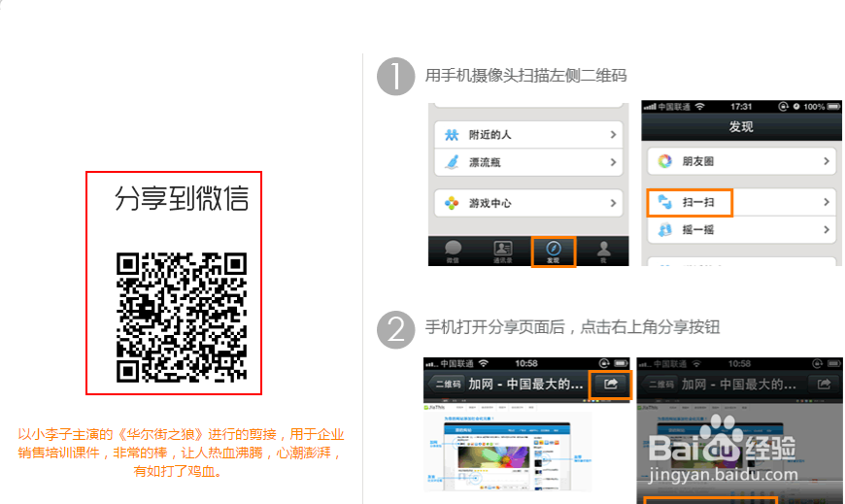The width and height of the screenshot is (845, 504).
Task: Click the 10:58 clock in bright phone
Action: point(526,363)
